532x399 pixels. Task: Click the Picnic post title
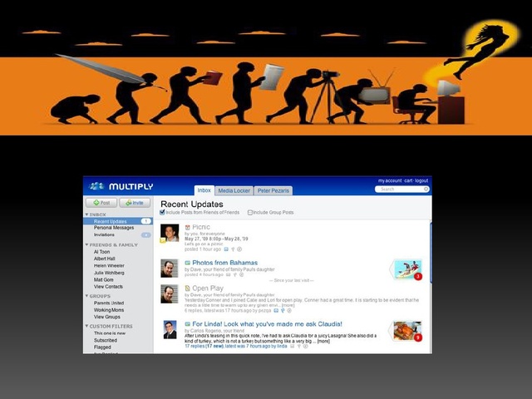[201, 227]
